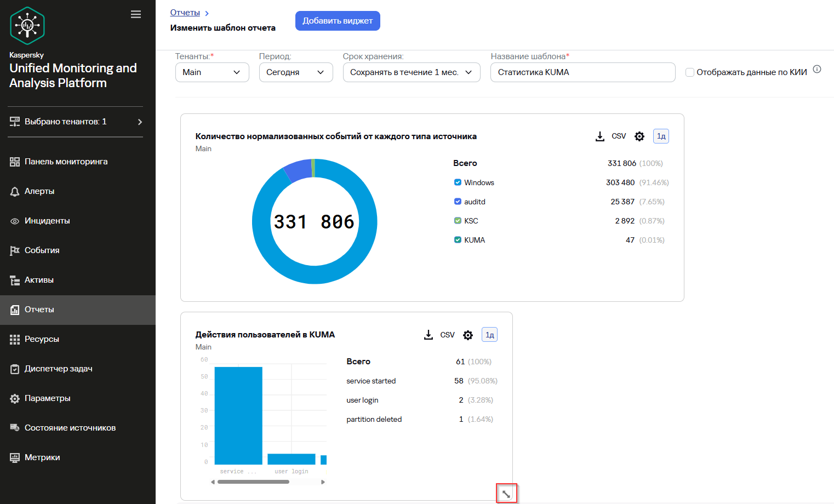This screenshot has width=834, height=504.
Task: Click the Название шаблона input field
Action: 583,72
